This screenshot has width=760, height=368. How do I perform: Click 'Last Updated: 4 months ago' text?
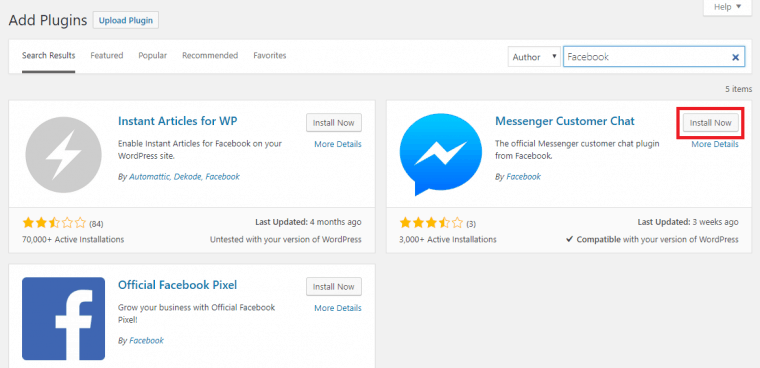[308, 222]
